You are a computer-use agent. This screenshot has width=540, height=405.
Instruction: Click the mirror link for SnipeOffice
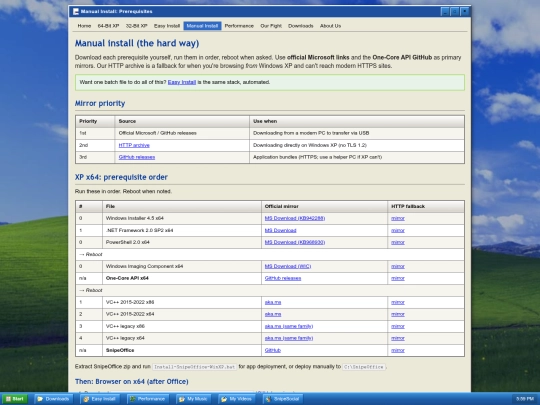398,350
